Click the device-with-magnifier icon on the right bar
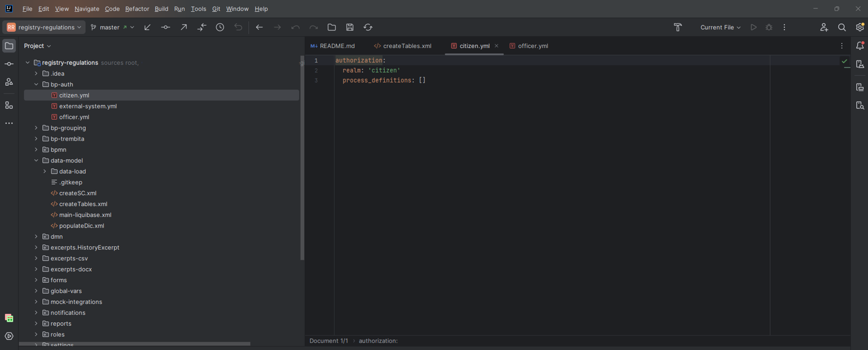This screenshot has height=350, width=868. coord(860,106)
